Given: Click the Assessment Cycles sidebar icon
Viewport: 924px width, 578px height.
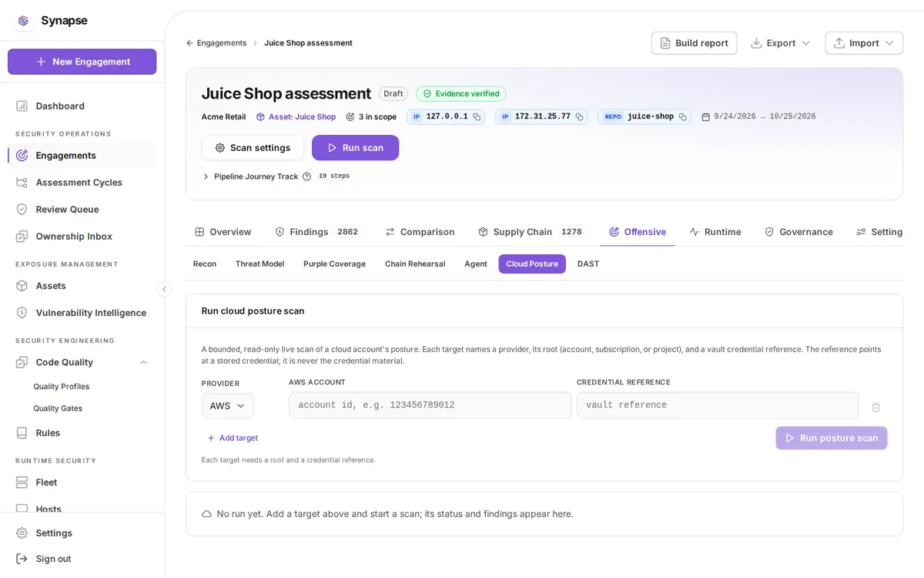Looking at the screenshot, I should tap(22, 182).
